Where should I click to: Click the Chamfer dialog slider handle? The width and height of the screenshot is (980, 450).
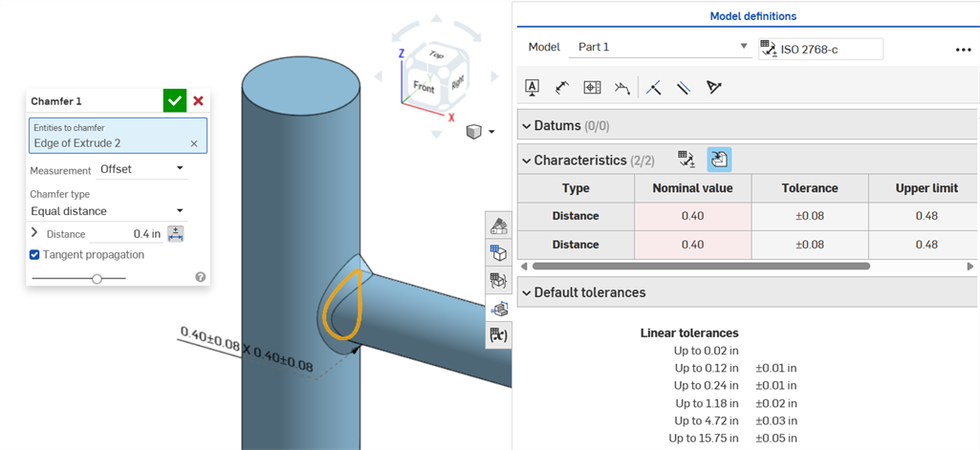[97, 279]
